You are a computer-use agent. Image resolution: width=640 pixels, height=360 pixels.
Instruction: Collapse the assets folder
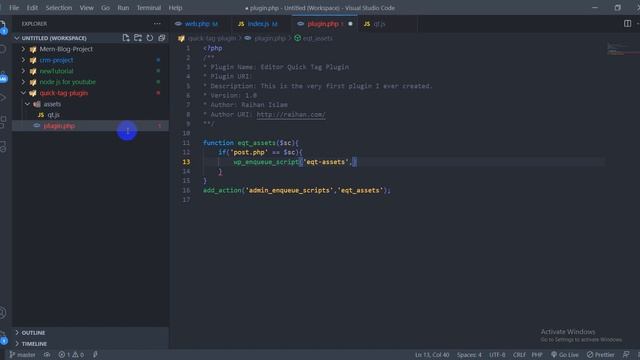click(x=27, y=104)
